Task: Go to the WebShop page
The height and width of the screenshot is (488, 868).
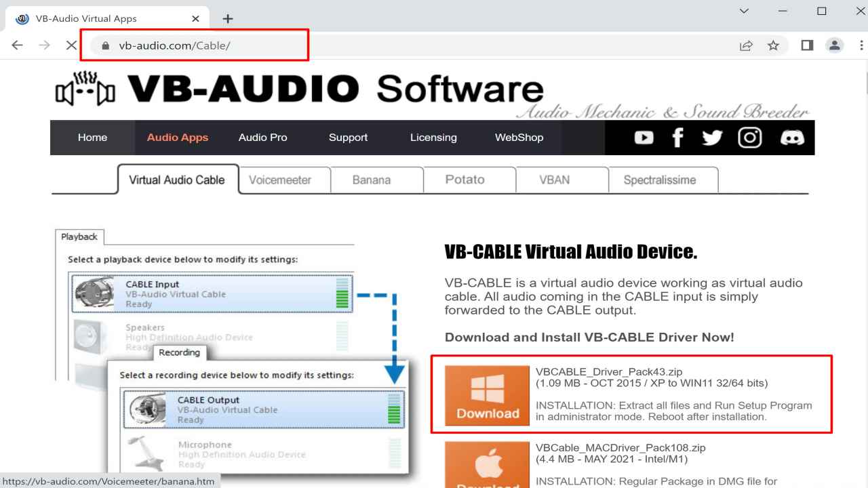Action: pos(519,138)
